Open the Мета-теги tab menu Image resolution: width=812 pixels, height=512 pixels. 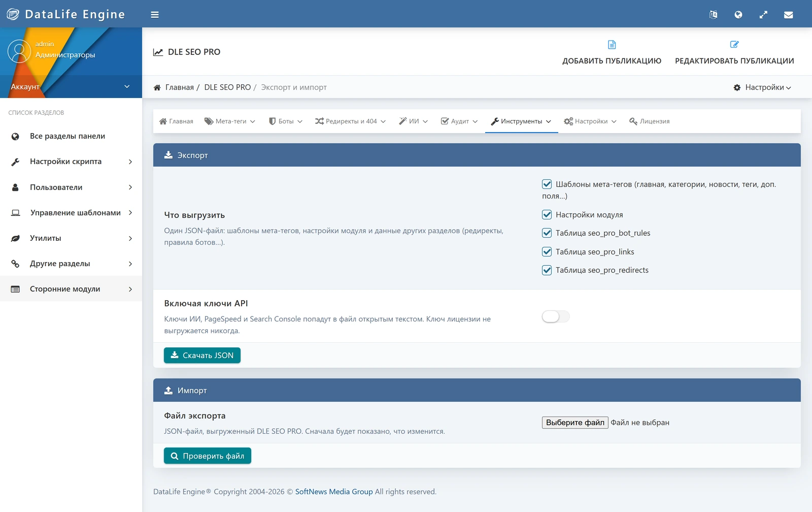[230, 121]
